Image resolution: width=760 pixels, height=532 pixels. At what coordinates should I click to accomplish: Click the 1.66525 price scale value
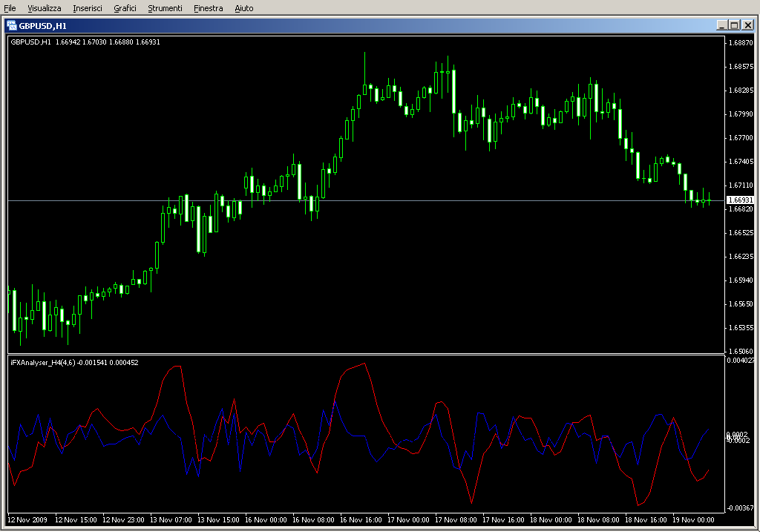point(741,232)
